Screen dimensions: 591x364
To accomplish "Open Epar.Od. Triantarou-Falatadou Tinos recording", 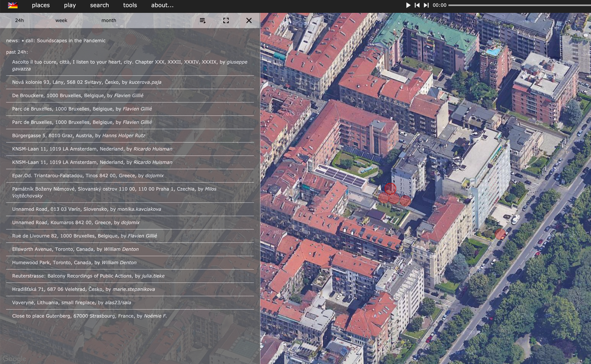I will click(x=130, y=175).
